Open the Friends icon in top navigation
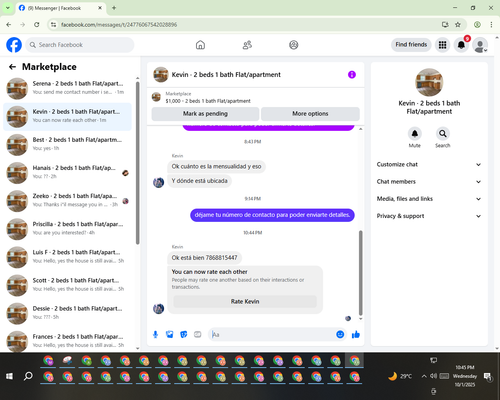The image size is (500, 400). click(247, 45)
